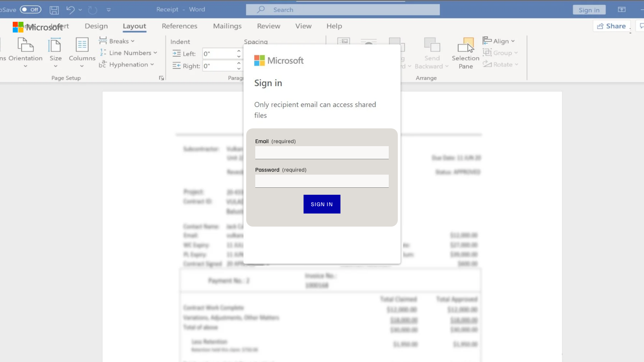Click the Indent Right value field
Screen dimensions: 644x362
(x=219, y=66)
